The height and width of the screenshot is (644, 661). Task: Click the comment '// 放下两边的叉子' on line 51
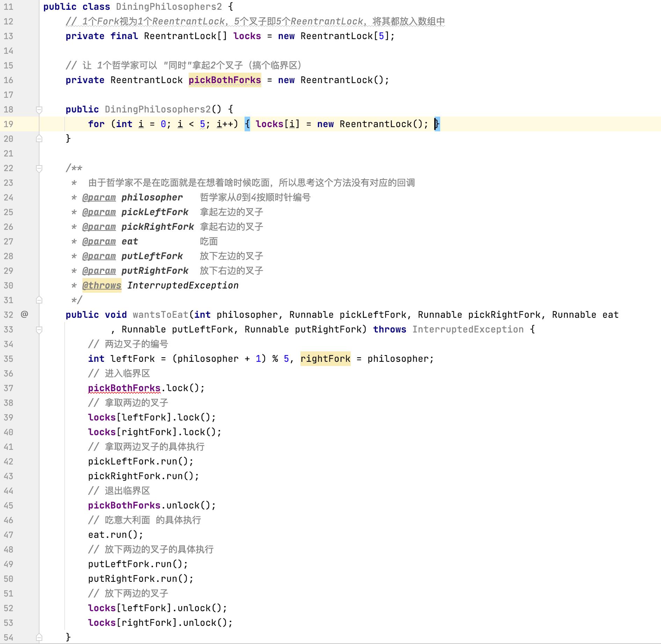click(x=128, y=593)
